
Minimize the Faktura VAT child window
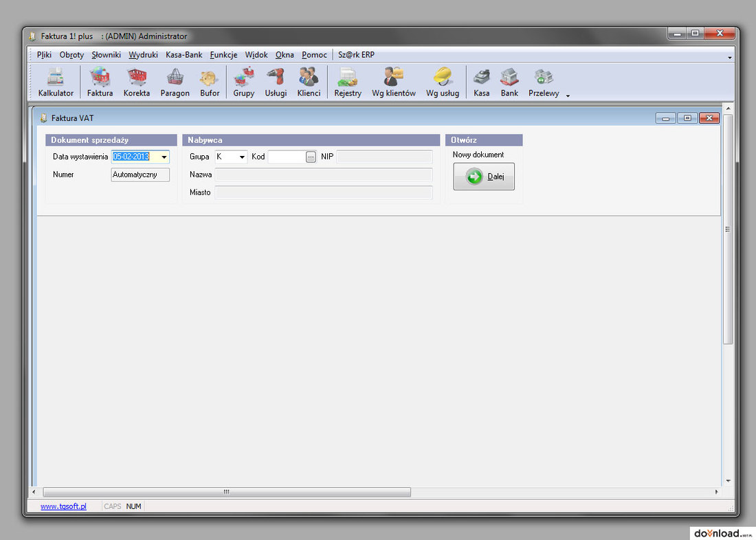(665, 118)
